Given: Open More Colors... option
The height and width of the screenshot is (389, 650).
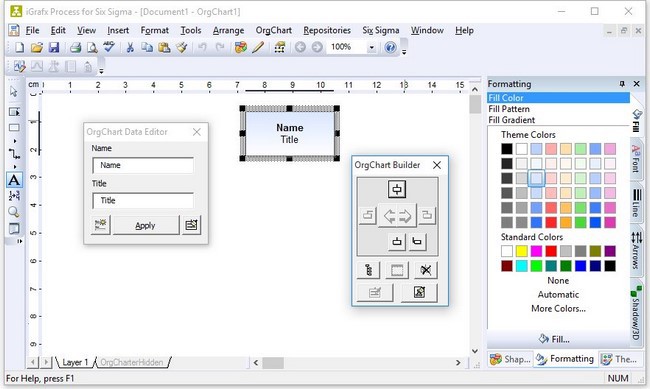Looking at the screenshot, I should [558, 309].
